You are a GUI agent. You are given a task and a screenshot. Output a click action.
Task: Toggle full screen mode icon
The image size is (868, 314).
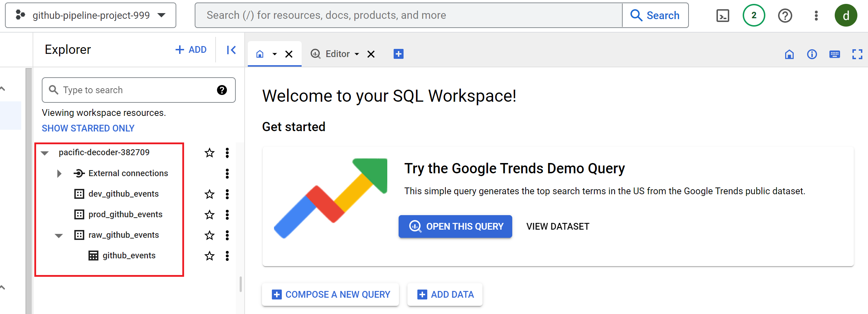click(x=857, y=54)
